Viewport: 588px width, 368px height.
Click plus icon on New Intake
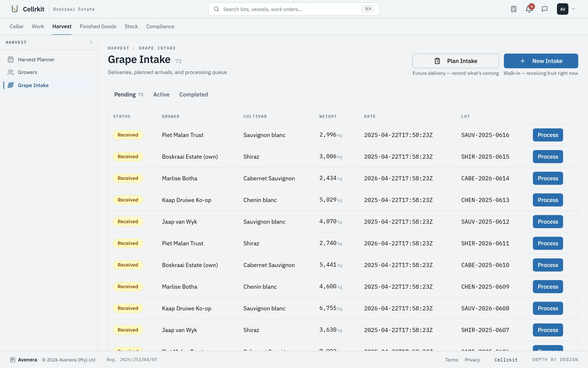coord(522,61)
